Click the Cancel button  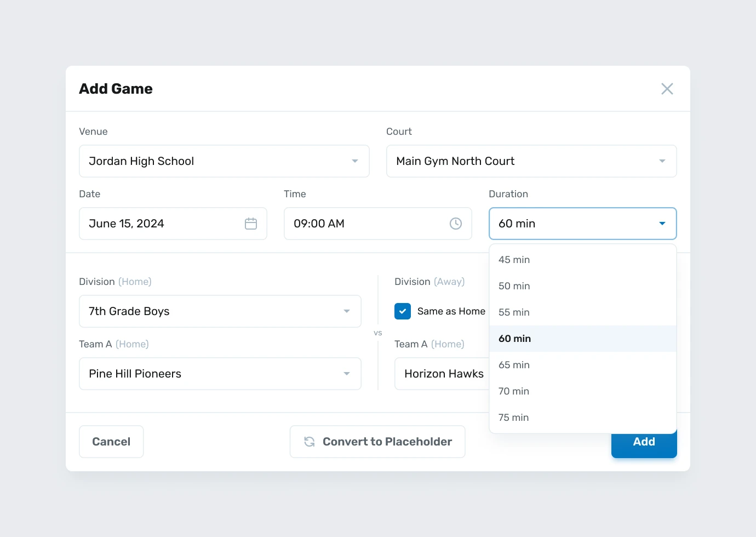pos(111,442)
